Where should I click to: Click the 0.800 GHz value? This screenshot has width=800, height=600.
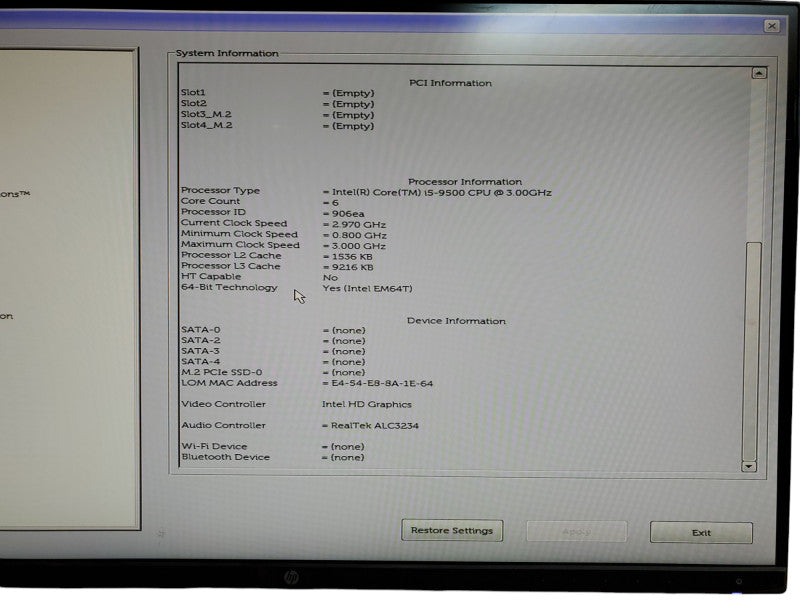(359, 235)
